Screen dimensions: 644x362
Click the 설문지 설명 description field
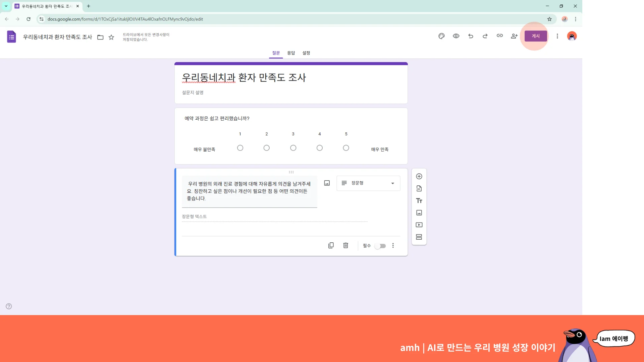(193, 93)
